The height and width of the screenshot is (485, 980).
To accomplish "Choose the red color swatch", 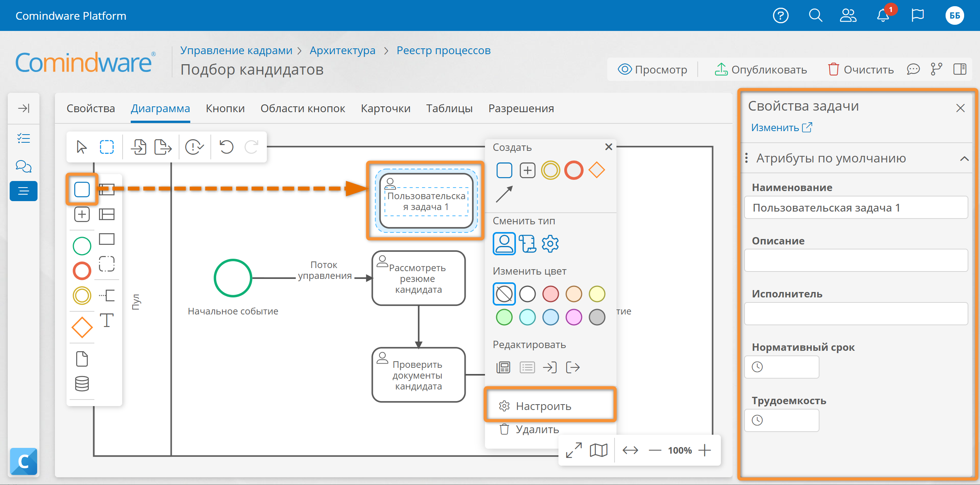I will click(550, 294).
